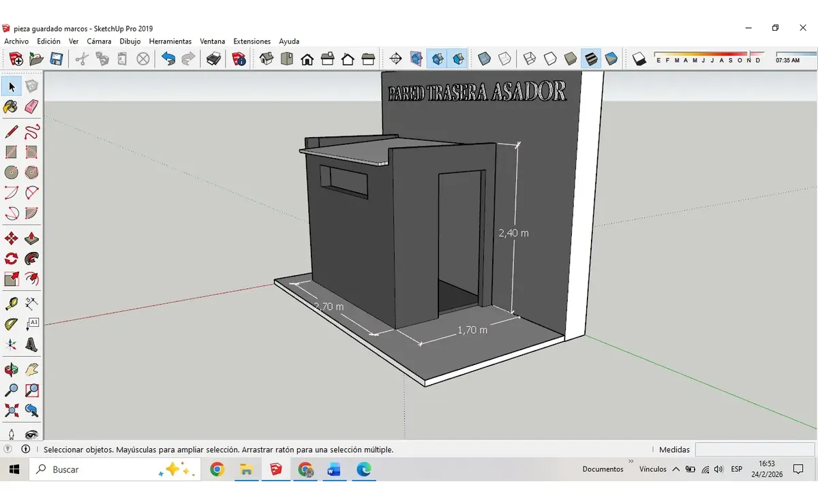Click the Medidas measurement input field

(x=753, y=450)
